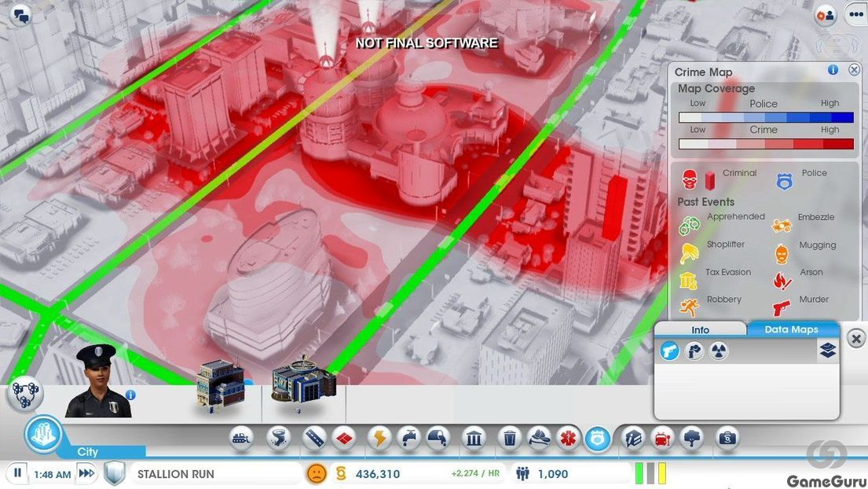This screenshot has width=868, height=489.
Task: Click the Crime Map info icon
Action: [833, 70]
